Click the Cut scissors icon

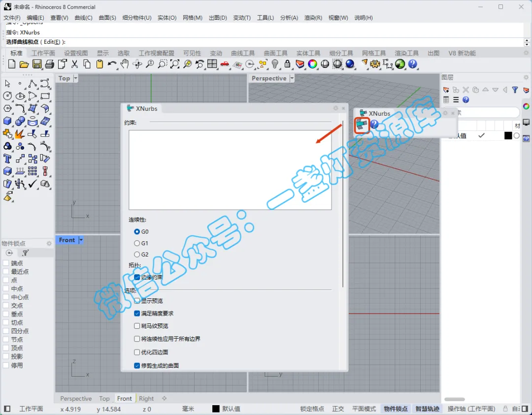75,64
